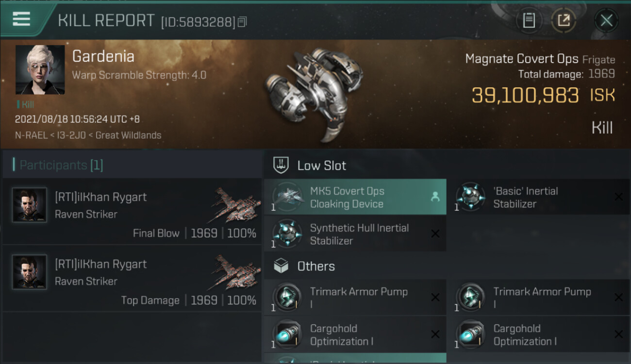Close the kill report window
Screen dimensions: 631x364
click(x=606, y=20)
